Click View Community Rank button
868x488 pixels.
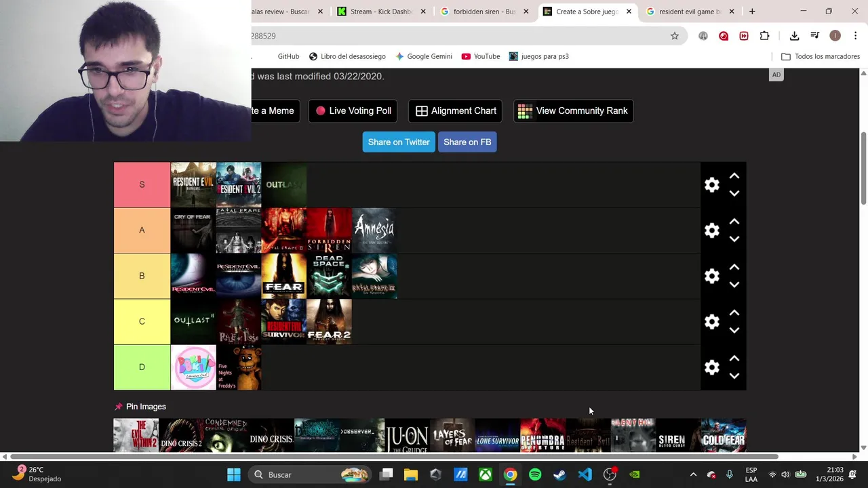(573, 111)
